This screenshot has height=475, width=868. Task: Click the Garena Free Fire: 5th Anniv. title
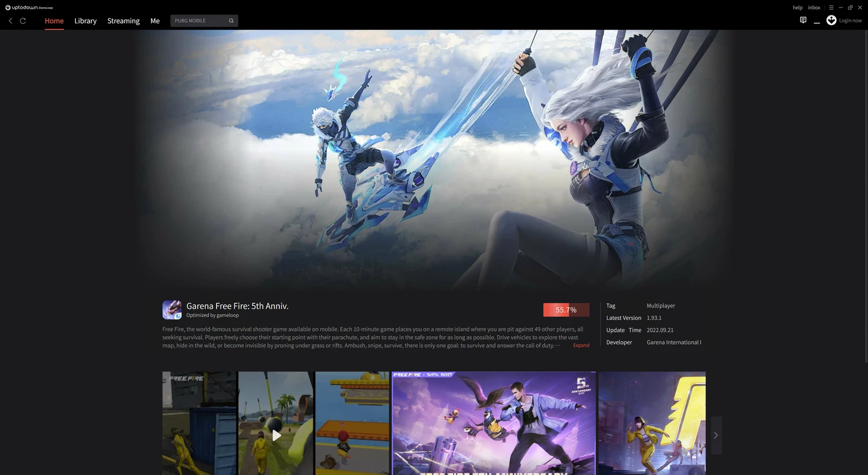237,306
